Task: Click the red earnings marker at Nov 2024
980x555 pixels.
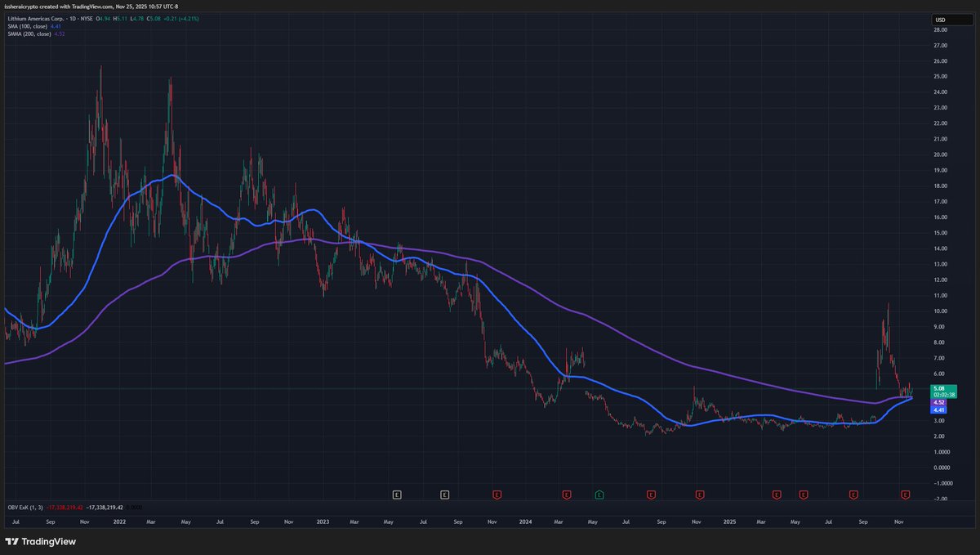Action: [700, 495]
